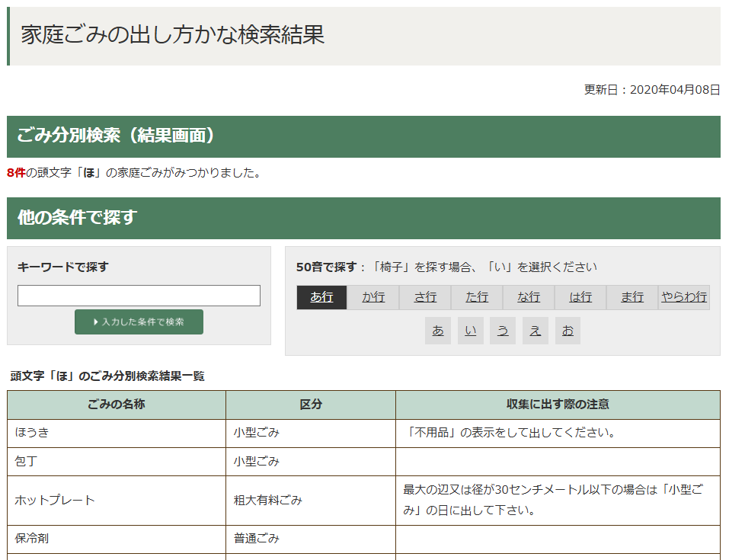Select the う character link
This screenshot has height=560, width=729.
click(503, 331)
